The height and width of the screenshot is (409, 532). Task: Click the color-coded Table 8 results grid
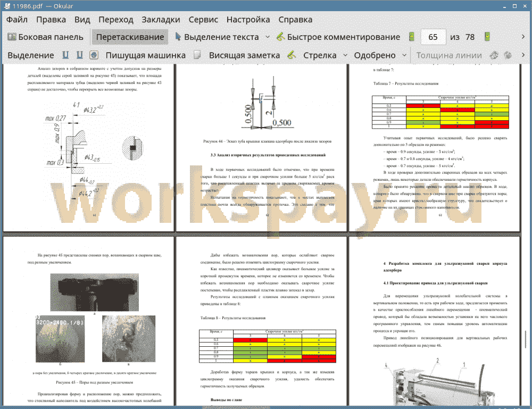[x=268, y=346]
